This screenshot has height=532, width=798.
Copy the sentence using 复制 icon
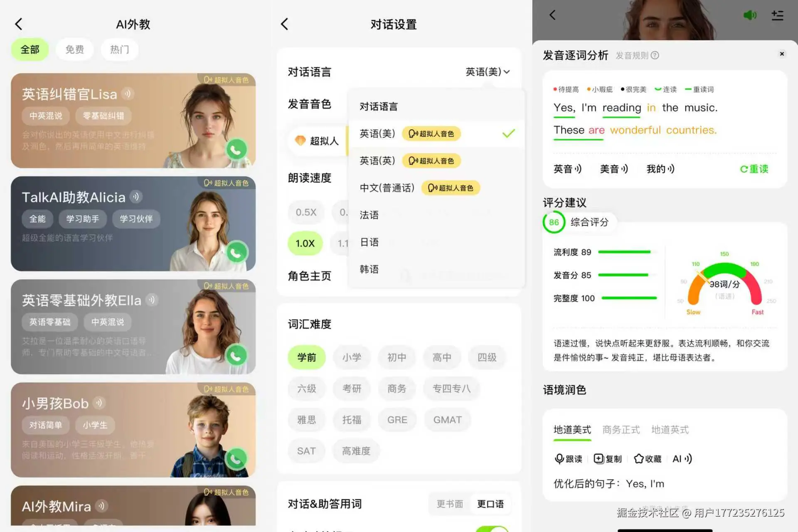[x=598, y=458]
